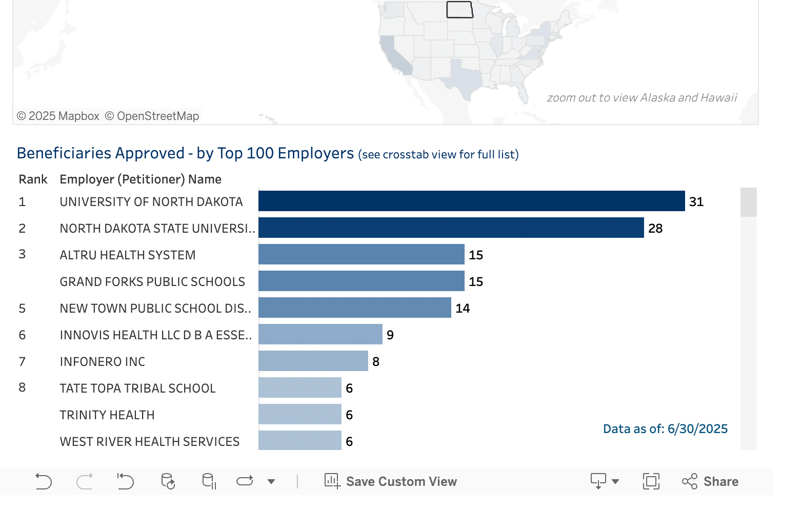This screenshot has height=532, width=802.
Task: Open the download format dropdown arrow
Action: 615,481
